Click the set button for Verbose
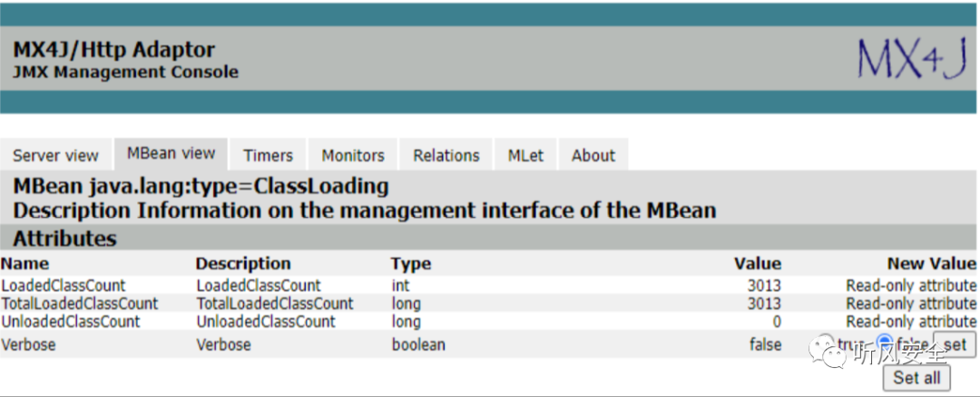The width and height of the screenshot is (980, 397). point(955,344)
